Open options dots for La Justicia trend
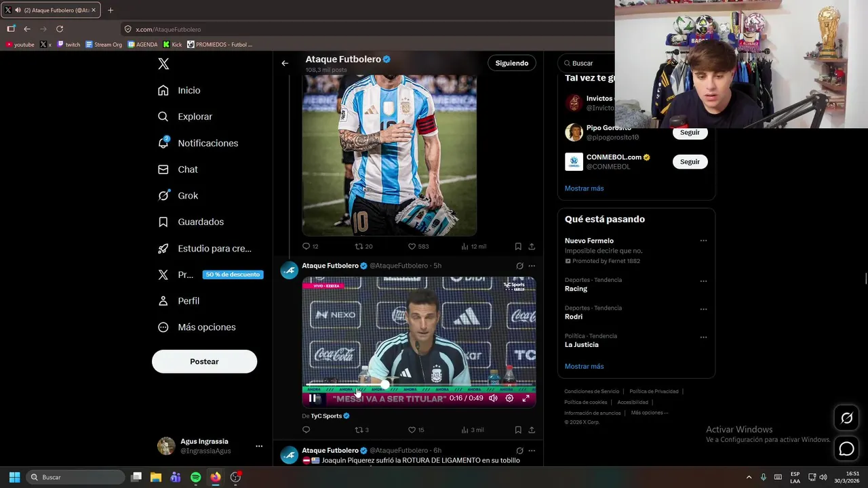This screenshot has width=868, height=488. tap(703, 337)
